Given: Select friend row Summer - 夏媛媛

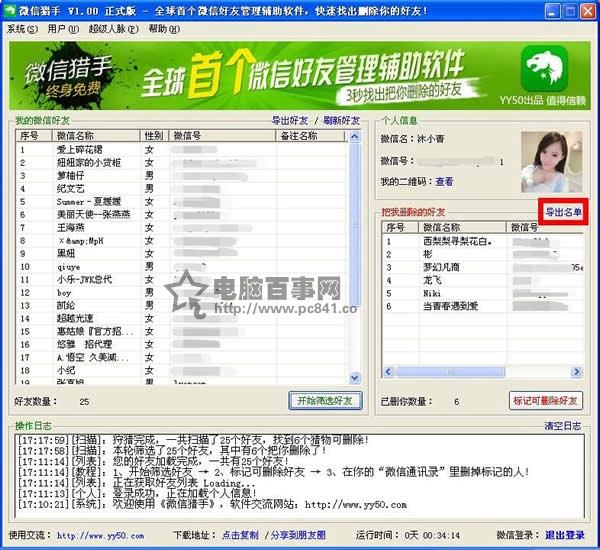Looking at the screenshot, I should pos(181,201).
